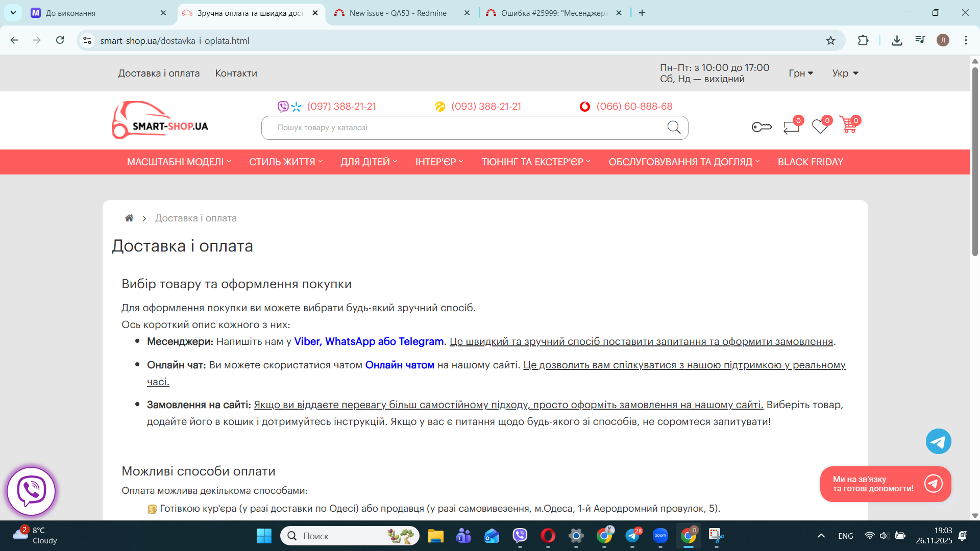This screenshot has height=551, width=980.
Task: Open the Контакти link
Action: [x=236, y=73]
